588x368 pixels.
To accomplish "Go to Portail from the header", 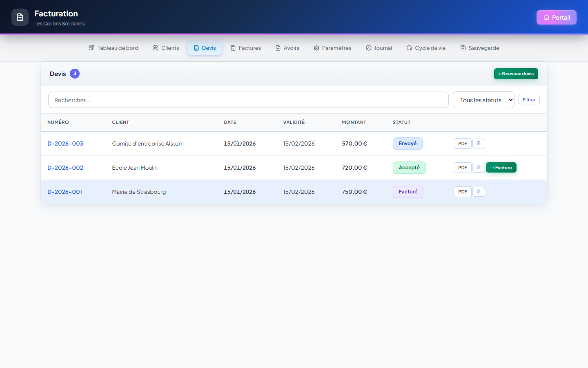I will (557, 17).
